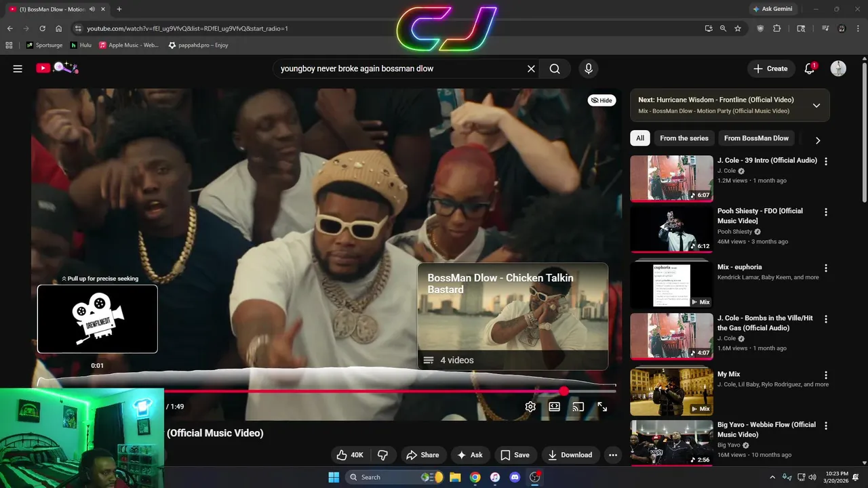This screenshot has width=868, height=488.
Task: Show hidden system tray icons
Action: [x=772, y=476]
